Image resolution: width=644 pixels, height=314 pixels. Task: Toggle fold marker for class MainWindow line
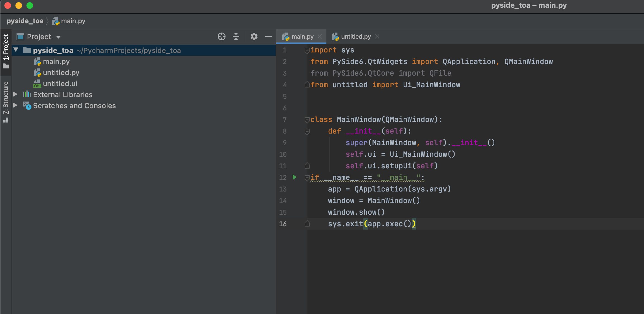pyautogui.click(x=307, y=119)
